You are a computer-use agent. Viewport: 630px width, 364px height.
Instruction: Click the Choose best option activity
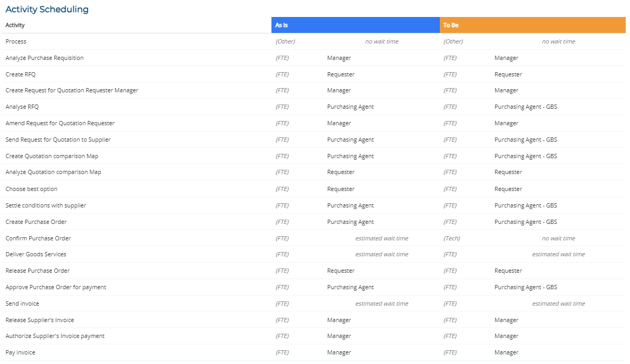(x=31, y=189)
